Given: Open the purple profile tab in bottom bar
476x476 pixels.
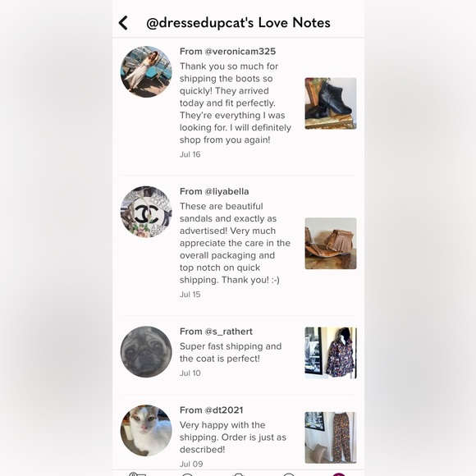Looking at the screenshot, I should [339, 474].
